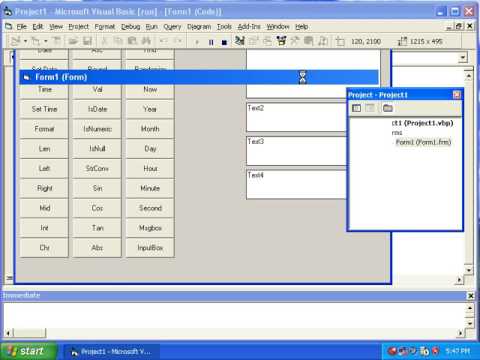Screen dimensions: 480x360
Task: Click into the Text3 text box
Action: tap(296, 151)
